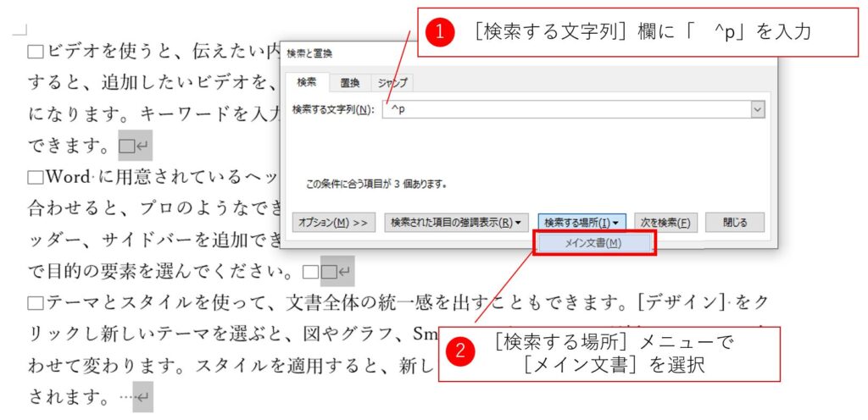Click into the 検索する文字列 text field
Viewport: 868px width, 420px height.
(565, 110)
